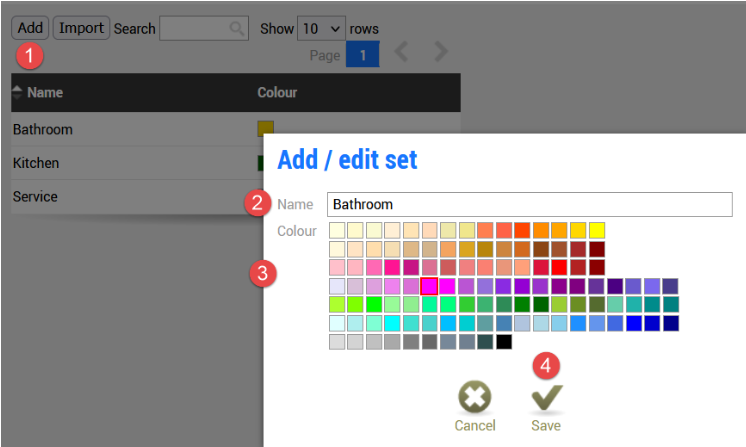The width and height of the screenshot is (746, 447).
Task: Go to previous page arrow
Action: point(401,53)
